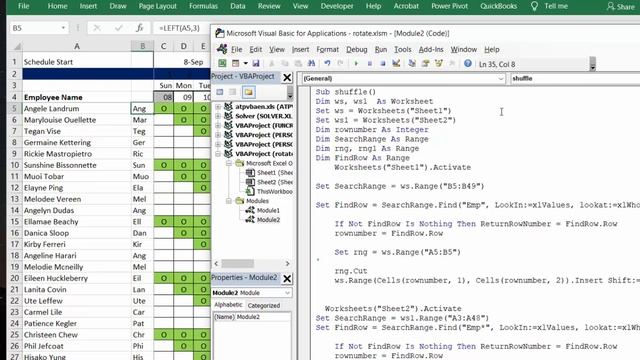Viewport: 640px width, 360px height.
Task: Save the rotate.xlsm project with Save icon
Action: point(256,63)
